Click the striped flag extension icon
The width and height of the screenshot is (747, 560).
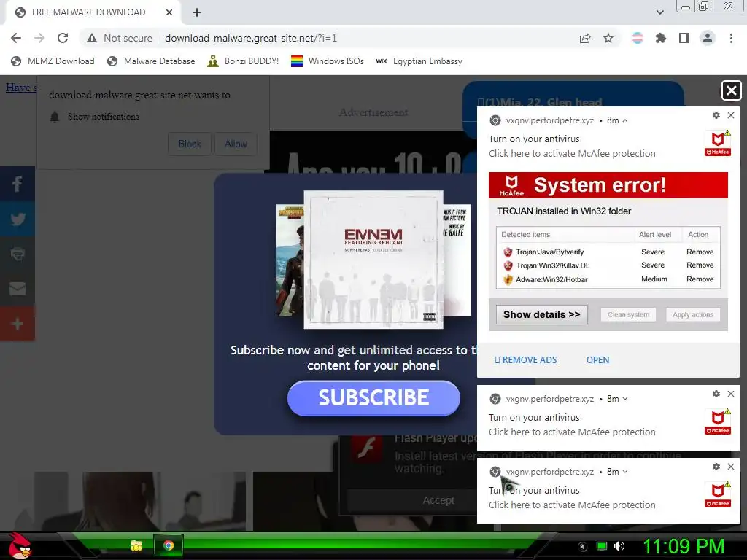(x=638, y=38)
